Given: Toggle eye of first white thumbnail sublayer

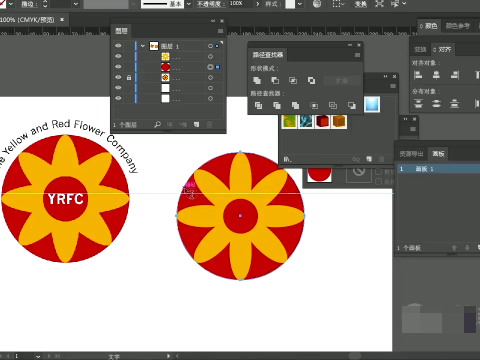Looking at the screenshot, I should pyautogui.click(x=118, y=88).
